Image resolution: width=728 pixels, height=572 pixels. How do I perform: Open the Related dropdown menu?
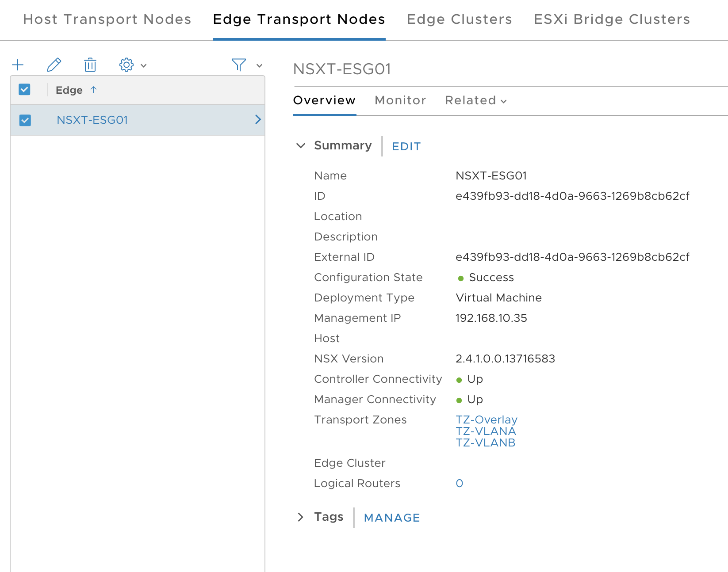pyautogui.click(x=475, y=100)
